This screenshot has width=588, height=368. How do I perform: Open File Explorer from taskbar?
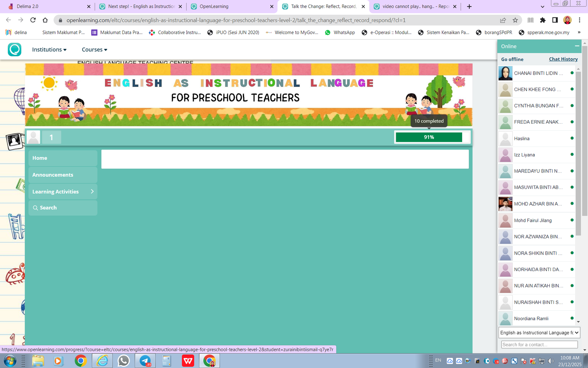pyautogui.click(x=38, y=361)
